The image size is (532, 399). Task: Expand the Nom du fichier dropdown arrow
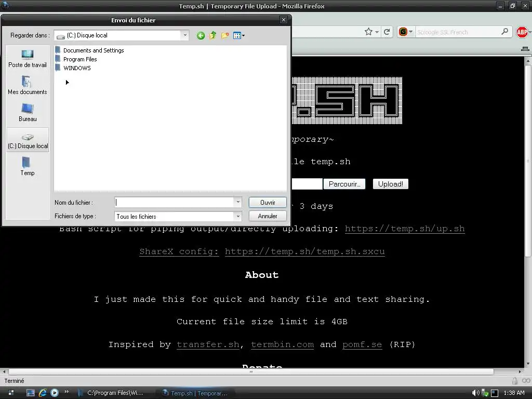(238, 202)
